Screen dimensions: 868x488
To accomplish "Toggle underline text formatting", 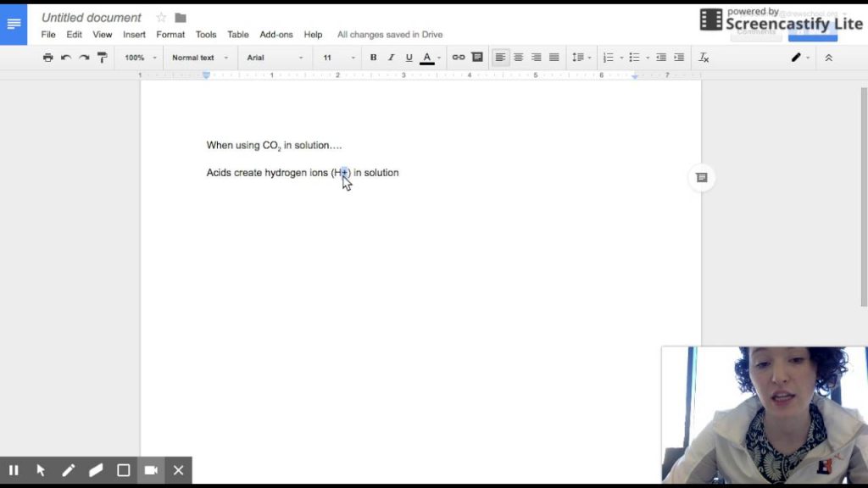I will [410, 57].
